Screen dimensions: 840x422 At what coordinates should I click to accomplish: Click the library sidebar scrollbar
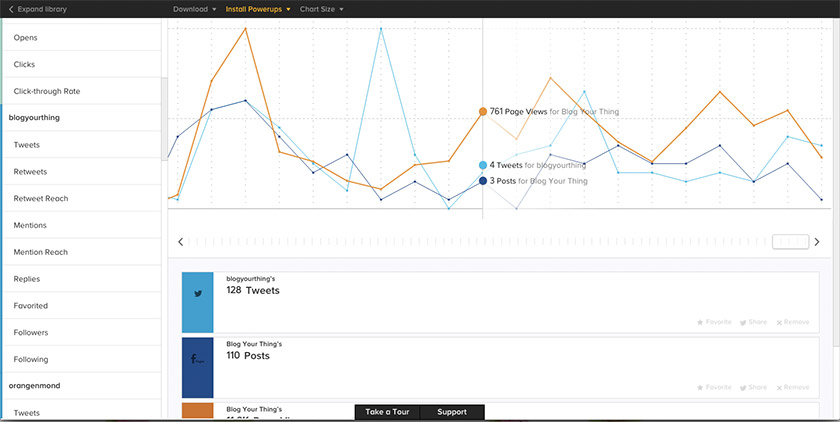click(164, 118)
